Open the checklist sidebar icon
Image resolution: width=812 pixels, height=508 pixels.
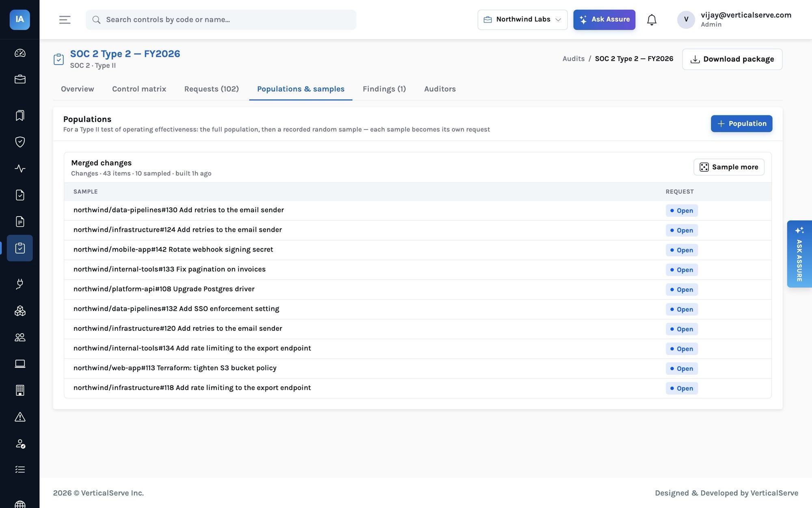pyautogui.click(x=20, y=470)
